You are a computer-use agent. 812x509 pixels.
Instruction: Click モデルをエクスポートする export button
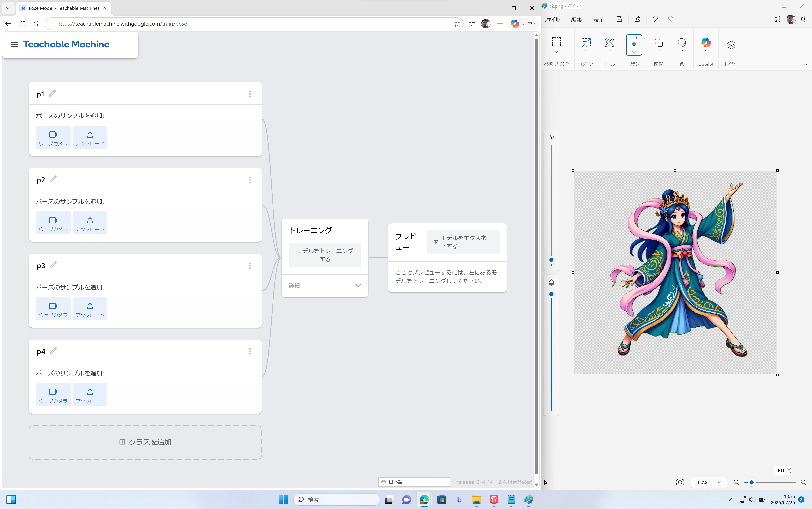point(463,242)
